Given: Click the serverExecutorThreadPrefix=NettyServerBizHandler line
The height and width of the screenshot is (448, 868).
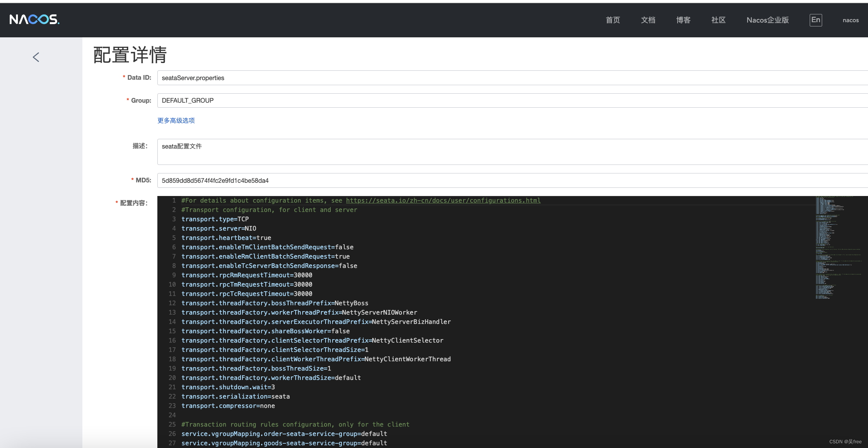Looking at the screenshot, I should (316, 322).
